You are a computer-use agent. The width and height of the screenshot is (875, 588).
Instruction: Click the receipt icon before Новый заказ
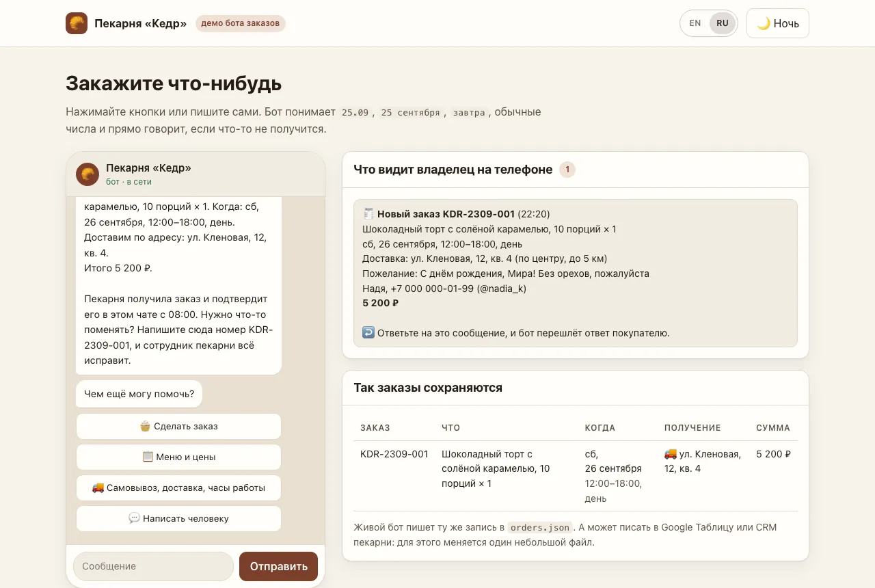click(x=368, y=214)
